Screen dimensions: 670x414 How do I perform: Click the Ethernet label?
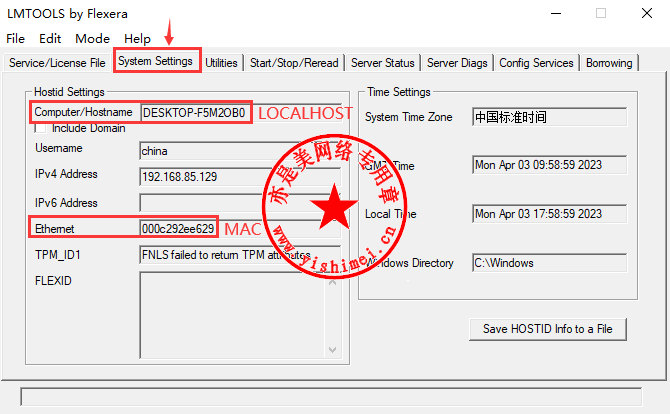55,229
